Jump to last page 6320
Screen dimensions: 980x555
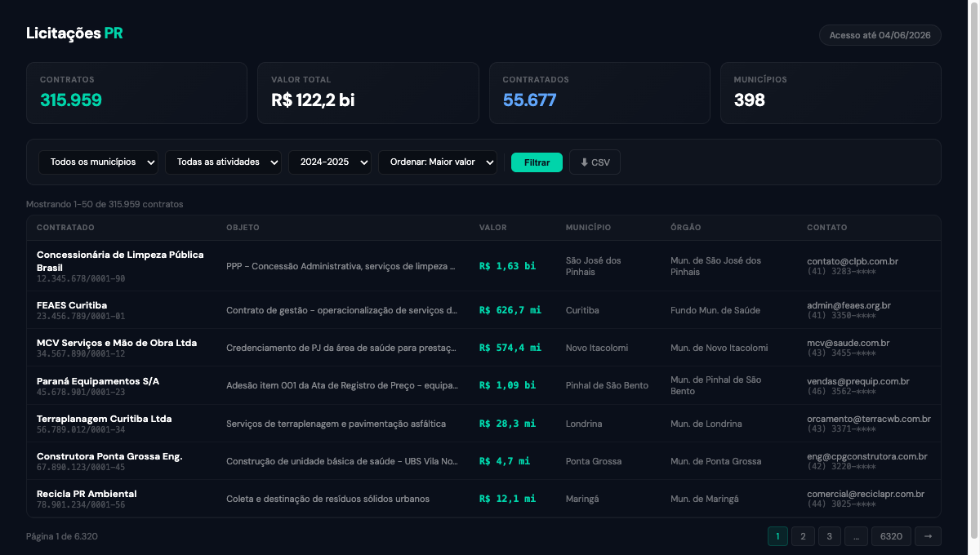coord(891,536)
